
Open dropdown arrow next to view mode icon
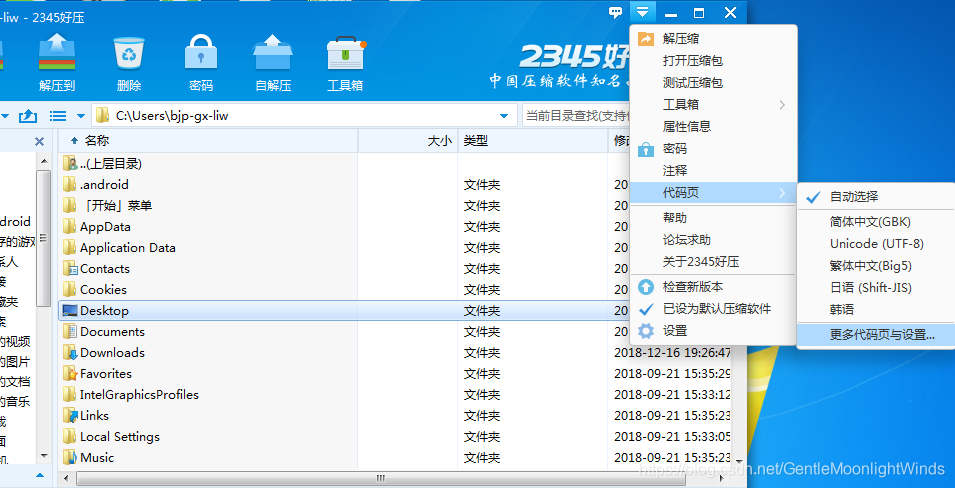(80, 116)
